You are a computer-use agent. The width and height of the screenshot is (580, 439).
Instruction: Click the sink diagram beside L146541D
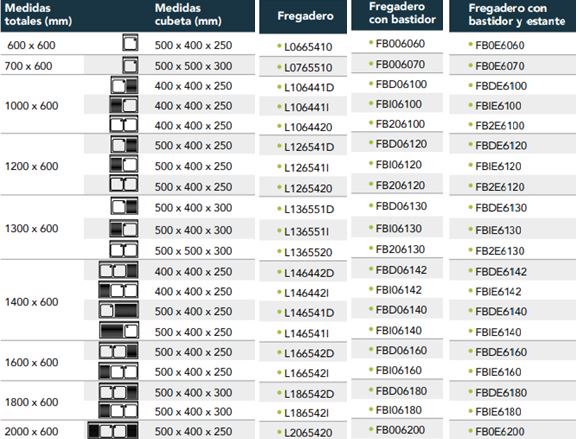[119, 310]
